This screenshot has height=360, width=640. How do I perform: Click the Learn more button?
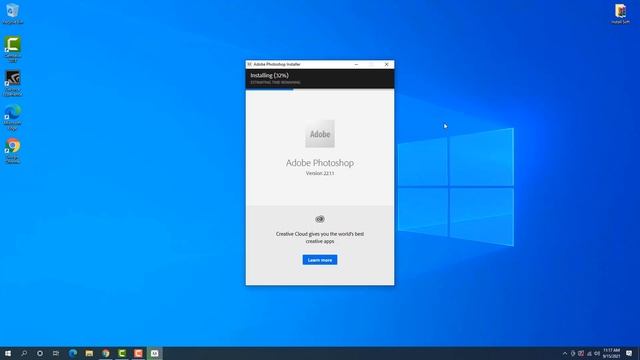[320, 260]
